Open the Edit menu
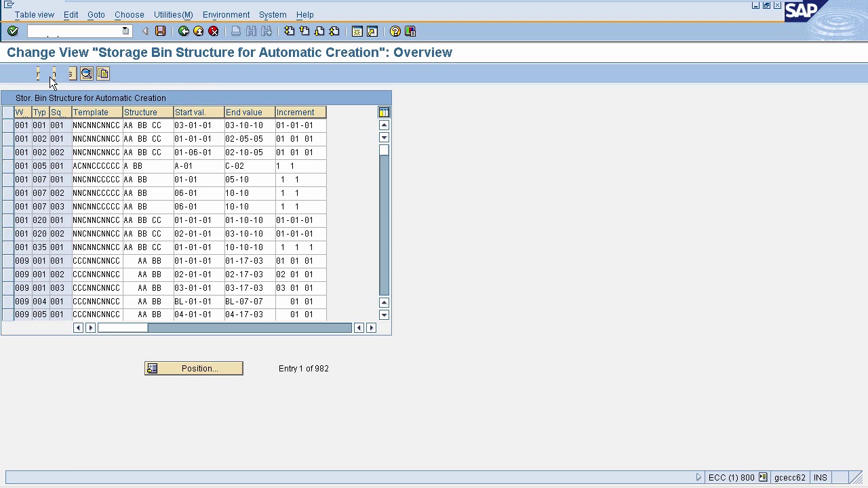 pos(71,14)
